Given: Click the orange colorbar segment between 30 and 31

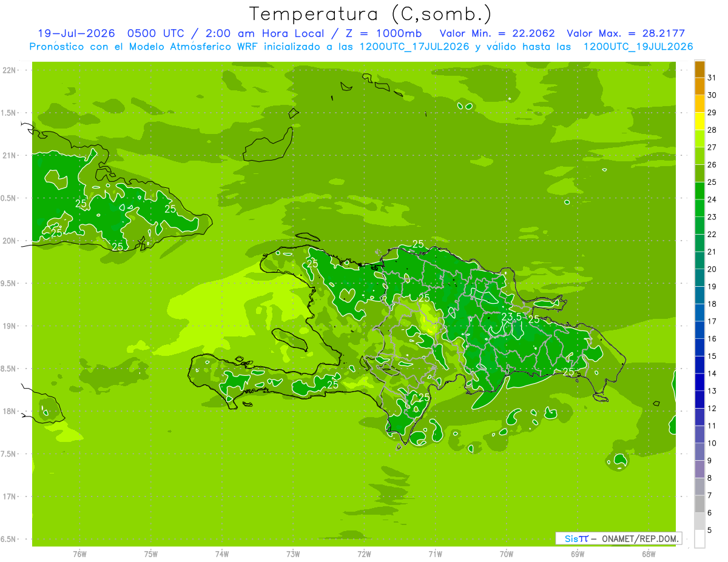Looking at the screenshot, I should [x=699, y=86].
